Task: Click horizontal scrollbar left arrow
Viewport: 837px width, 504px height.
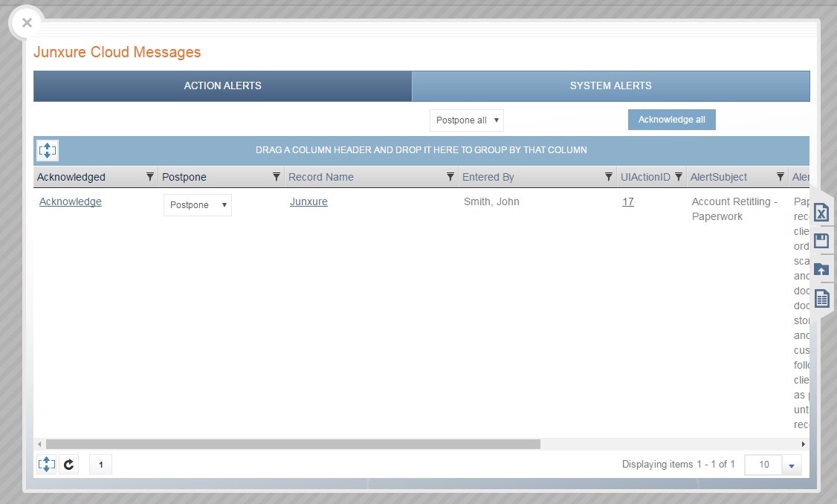Action: [39, 445]
